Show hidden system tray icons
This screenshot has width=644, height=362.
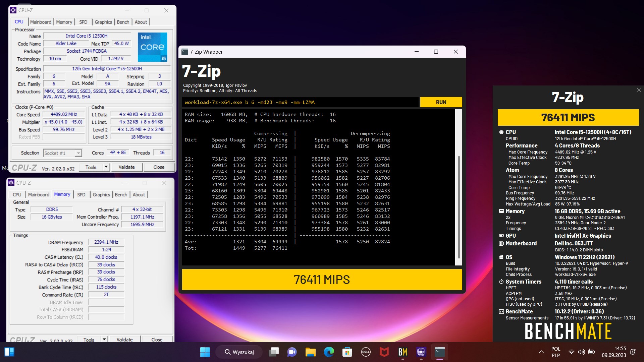pyautogui.click(x=541, y=352)
